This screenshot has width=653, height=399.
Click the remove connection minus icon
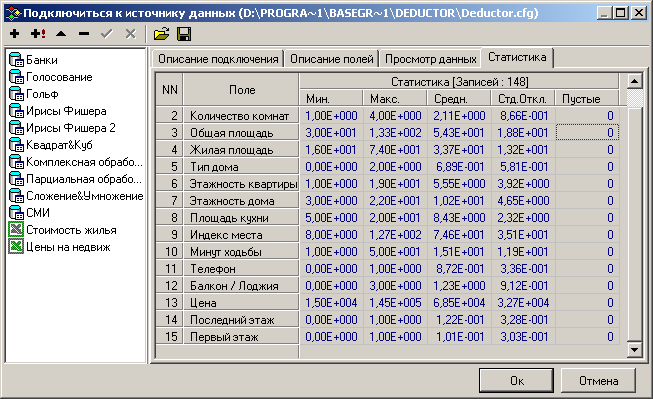tap(84, 34)
